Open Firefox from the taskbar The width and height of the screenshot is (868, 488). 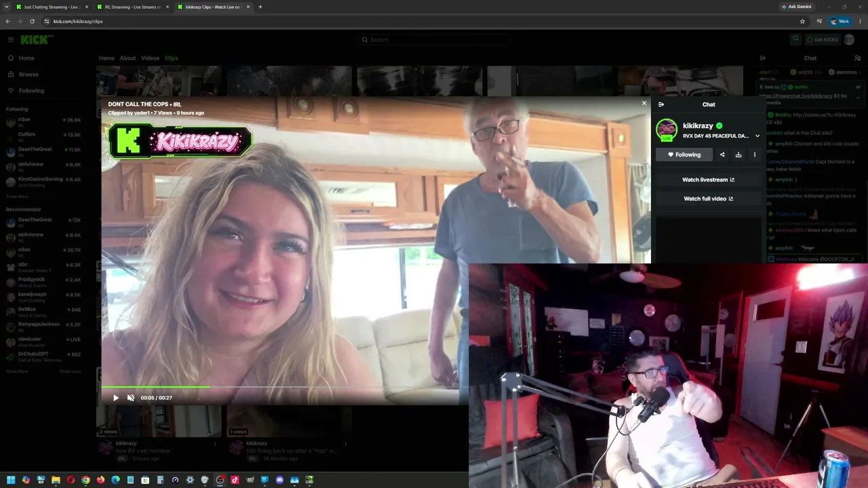tap(100, 481)
